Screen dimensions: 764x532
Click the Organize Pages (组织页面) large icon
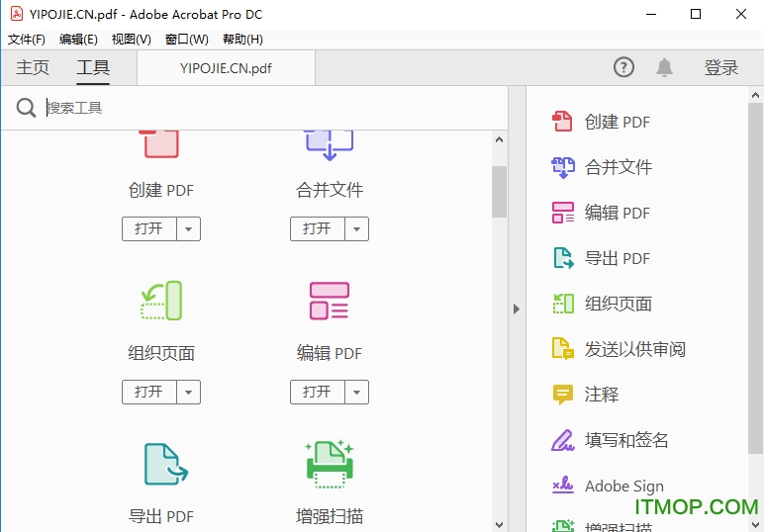click(x=161, y=301)
